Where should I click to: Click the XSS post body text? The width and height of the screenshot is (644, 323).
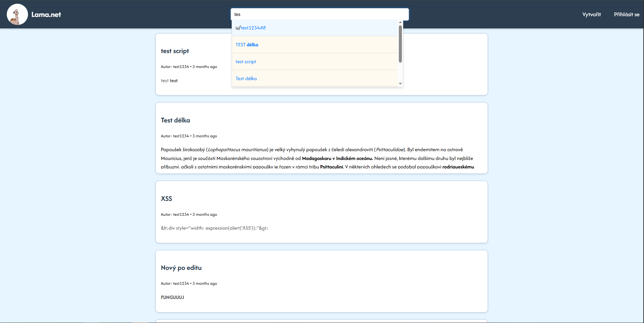pos(214,228)
